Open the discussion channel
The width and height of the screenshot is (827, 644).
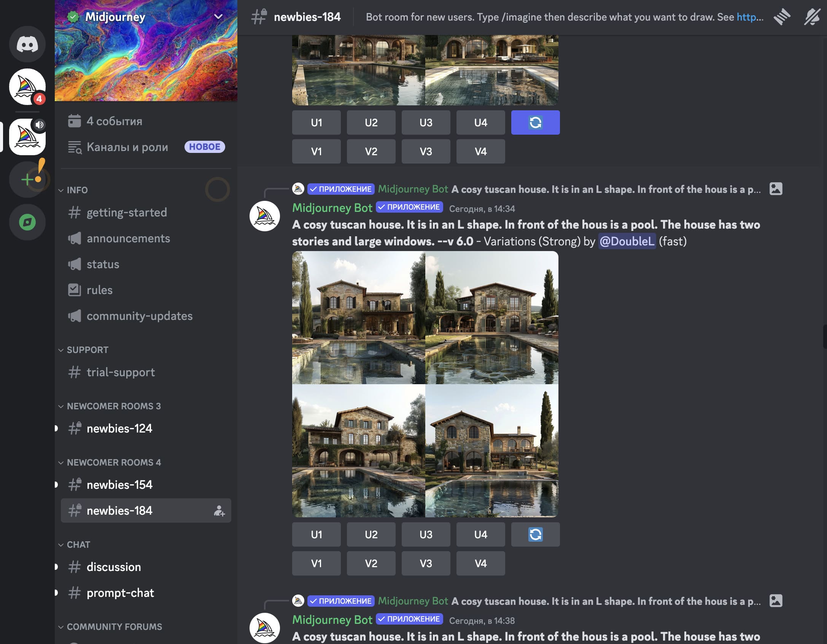coord(113,567)
